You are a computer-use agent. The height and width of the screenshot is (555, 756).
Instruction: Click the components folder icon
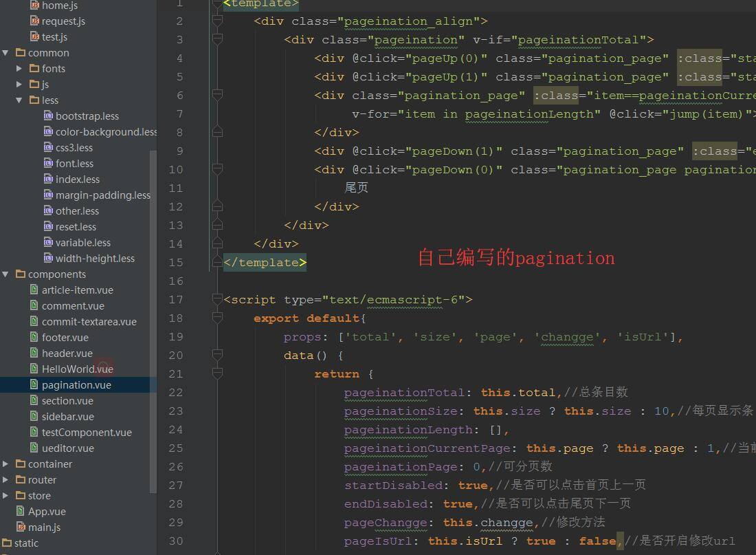21,274
